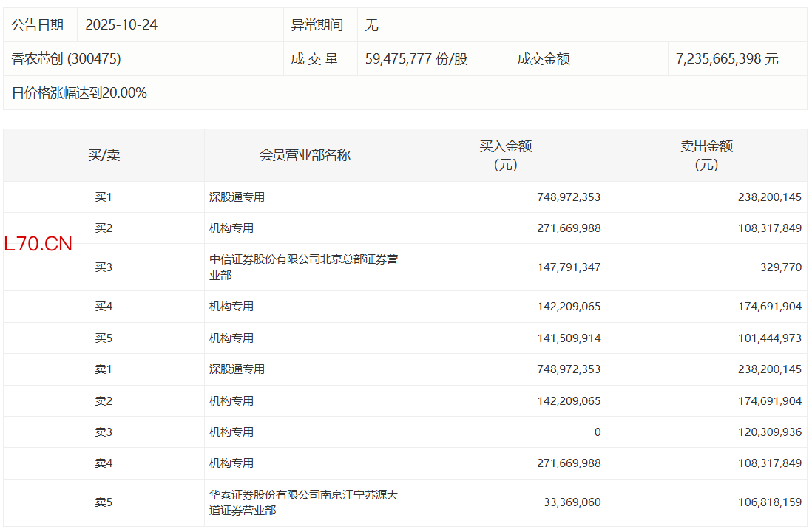Open 华泰证券南京江宁苏源大道证券营业部 entry

pyautogui.click(x=303, y=502)
